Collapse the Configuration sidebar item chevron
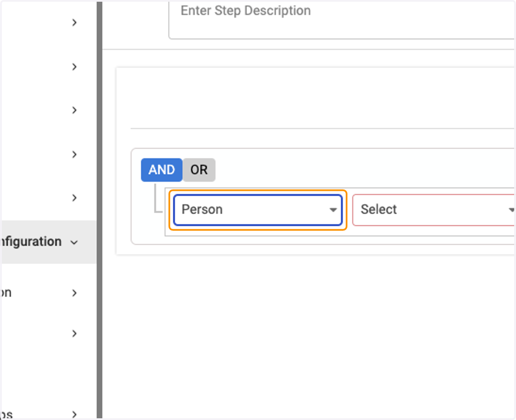This screenshot has width=516, height=420. tap(74, 242)
